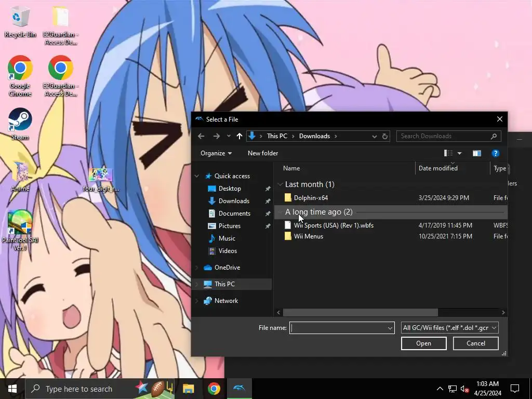532x399 pixels.
Task: Open File Explorer from the taskbar
Action: point(188,389)
